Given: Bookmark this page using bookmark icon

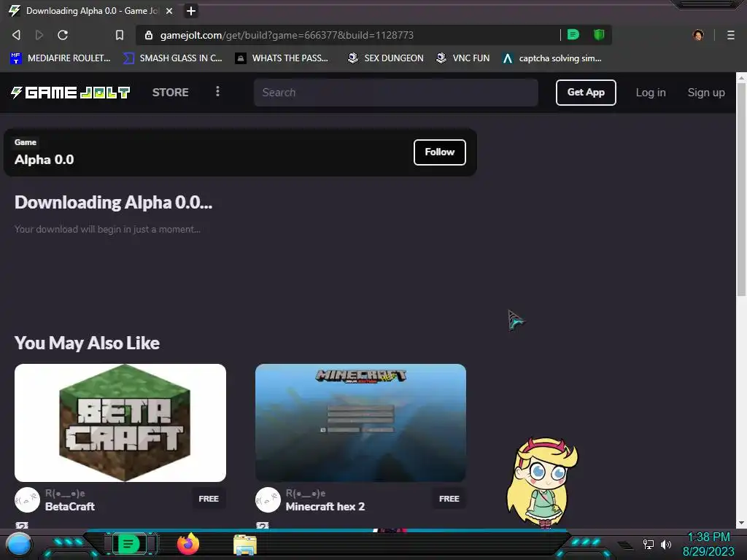Looking at the screenshot, I should coord(120,35).
